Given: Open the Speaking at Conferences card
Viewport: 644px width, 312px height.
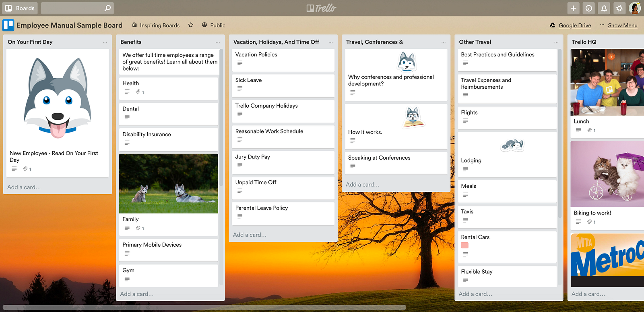Looking at the screenshot, I should pos(396,163).
